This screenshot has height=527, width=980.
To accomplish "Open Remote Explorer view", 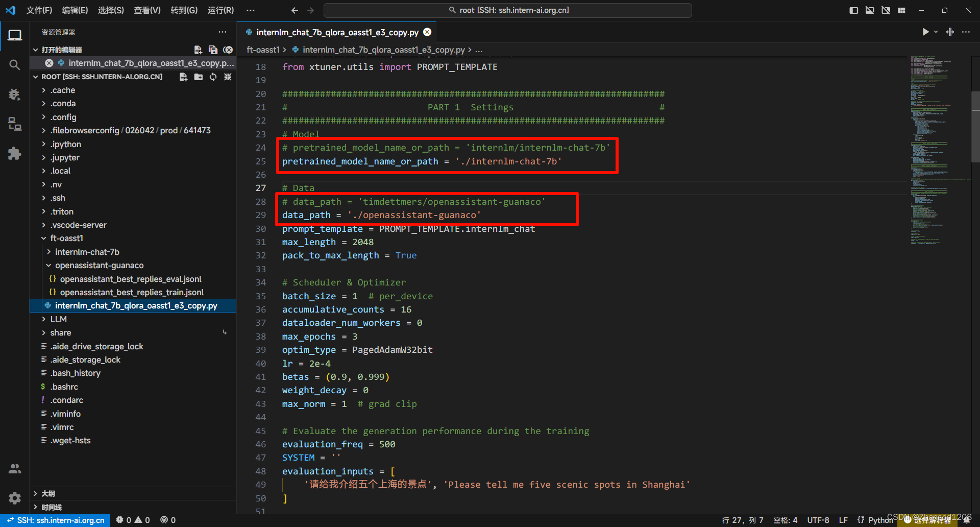I will 15,124.
